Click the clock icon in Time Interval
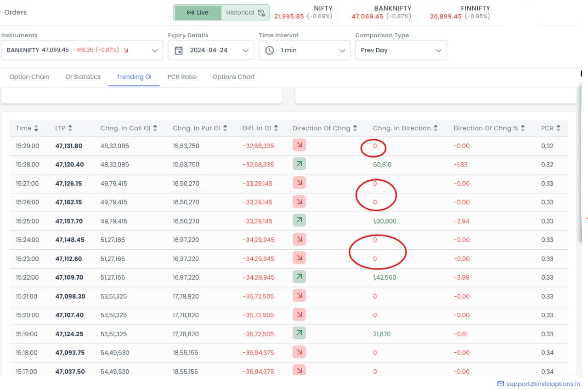This screenshot has height=390, width=588. 270,50
